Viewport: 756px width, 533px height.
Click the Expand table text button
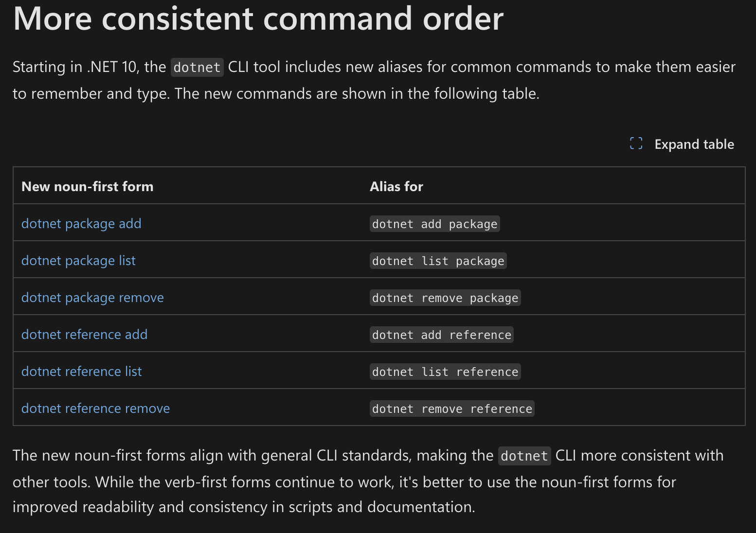click(694, 144)
